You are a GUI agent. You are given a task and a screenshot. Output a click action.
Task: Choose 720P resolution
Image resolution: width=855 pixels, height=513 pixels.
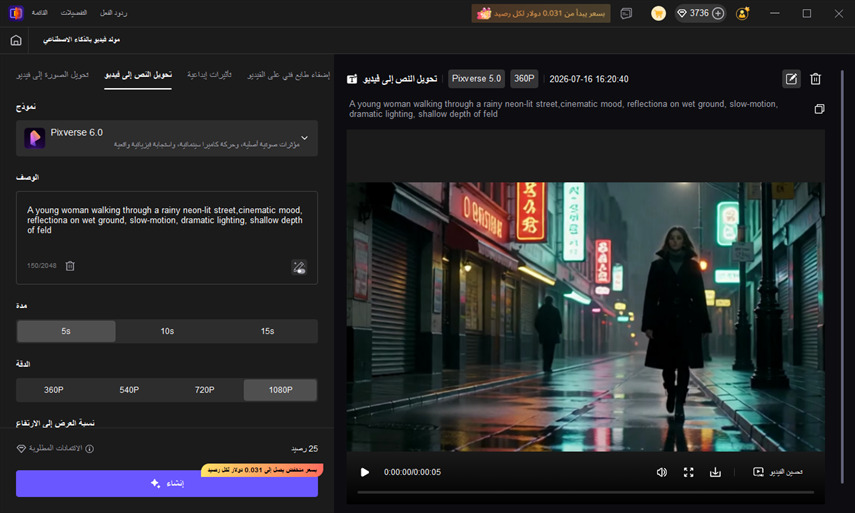204,390
